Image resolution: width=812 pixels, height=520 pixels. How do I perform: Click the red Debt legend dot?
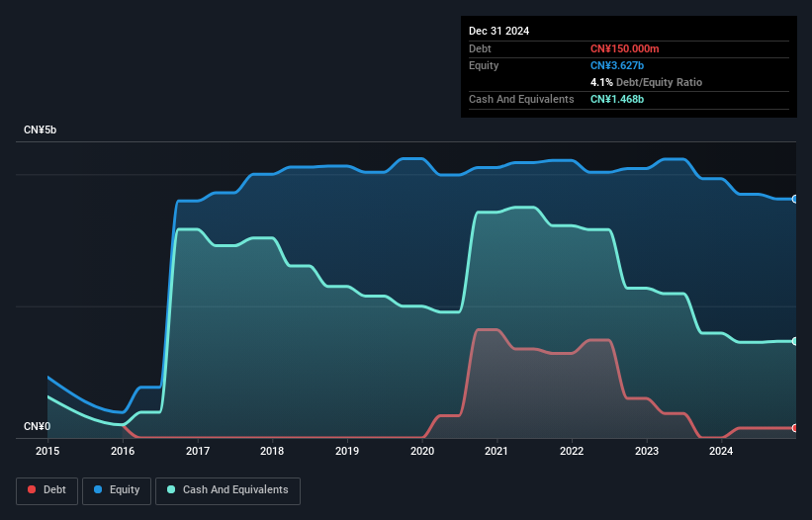point(32,489)
